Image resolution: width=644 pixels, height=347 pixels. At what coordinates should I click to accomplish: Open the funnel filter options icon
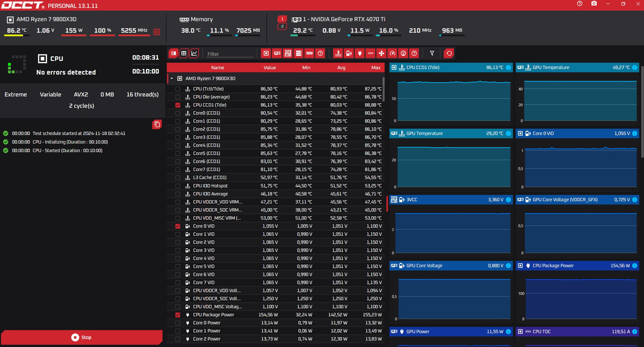coord(432,53)
